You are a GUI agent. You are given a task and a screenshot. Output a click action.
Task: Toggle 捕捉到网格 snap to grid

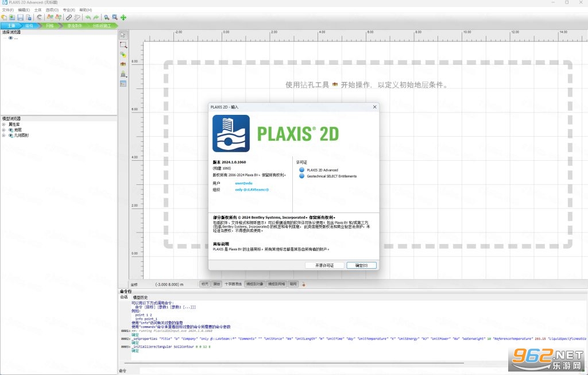pyautogui.click(x=277, y=284)
